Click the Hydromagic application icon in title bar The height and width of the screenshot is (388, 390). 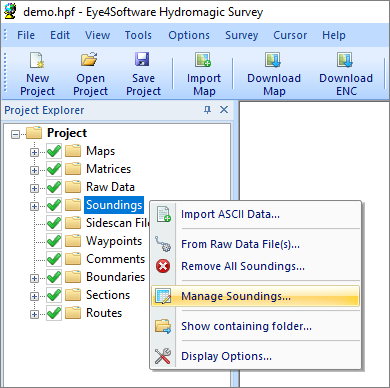click(11, 12)
